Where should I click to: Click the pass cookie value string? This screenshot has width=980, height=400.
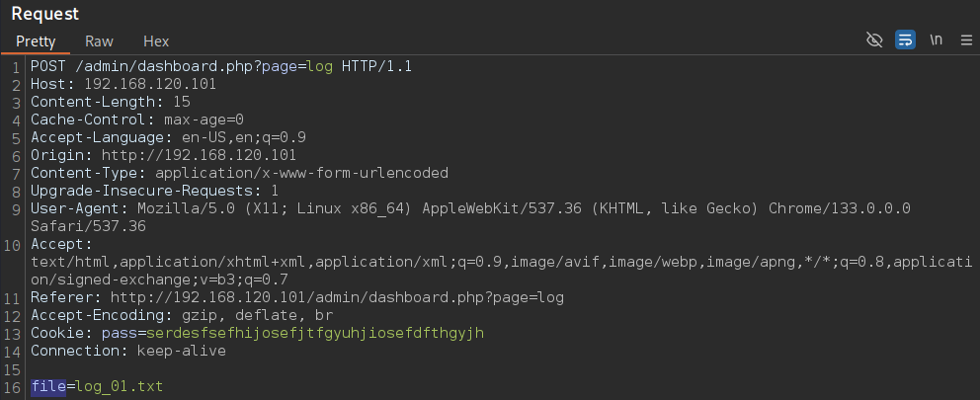(315, 333)
